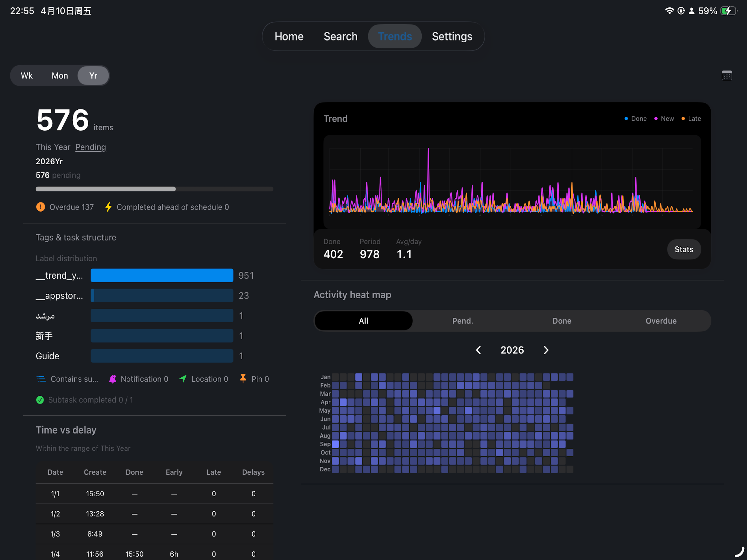Image resolution: width=747 pixels, height=560 pixels.
Task: Tap the orange Overdue warning icon
Action: point(40,207)
